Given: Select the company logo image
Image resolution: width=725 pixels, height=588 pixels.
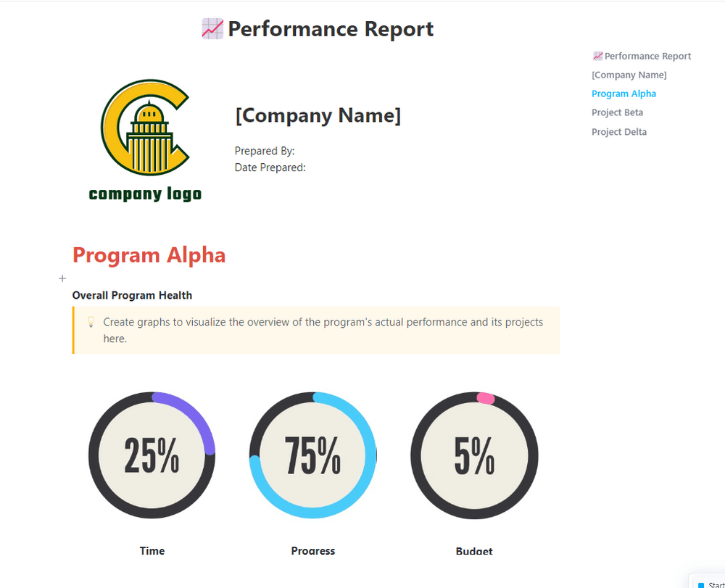Looking at the screenshot, I should (x=145, y=139).
